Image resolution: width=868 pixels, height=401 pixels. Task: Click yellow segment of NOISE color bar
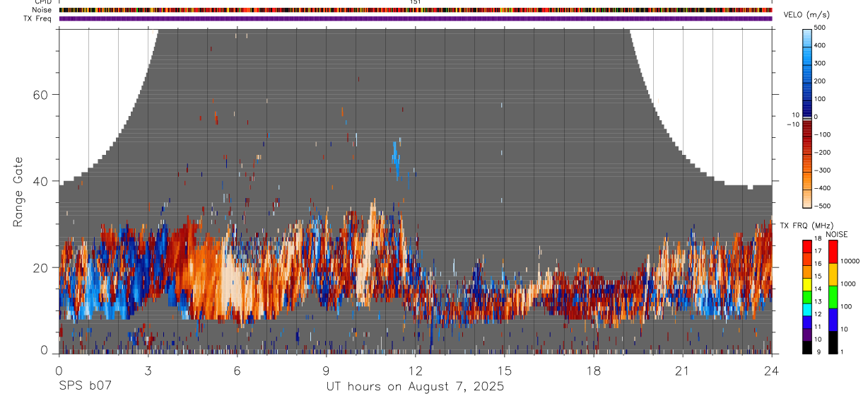[833, 274]
